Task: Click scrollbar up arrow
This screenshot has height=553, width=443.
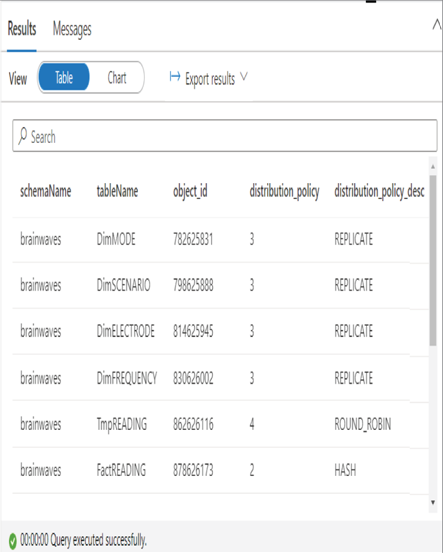Action: pyautogui.click(x=433, y=166)
